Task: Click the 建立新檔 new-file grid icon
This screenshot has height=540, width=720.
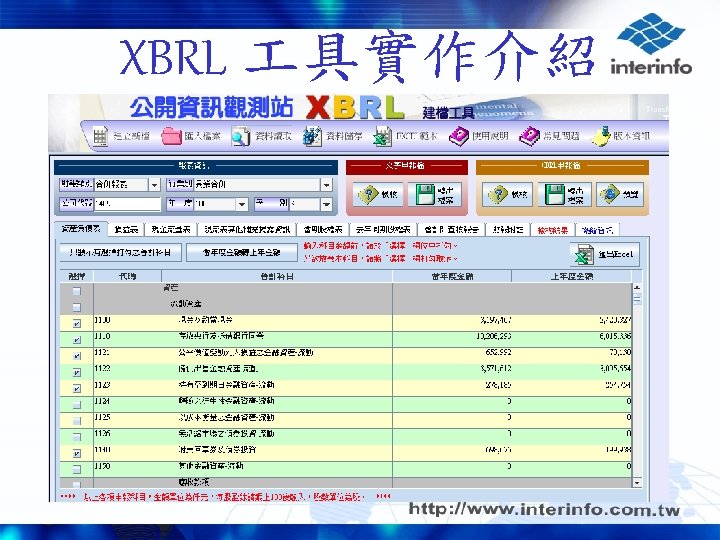Action: click(x=100, y=136)
